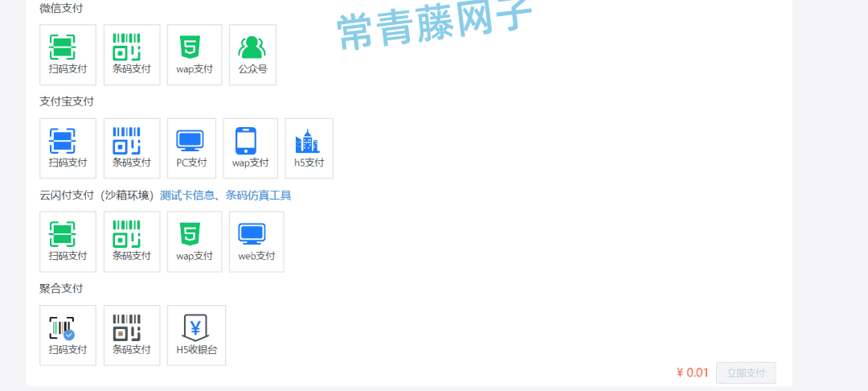Open the 条码仿真工具 link
868x391 pixels.
[259, 195]
